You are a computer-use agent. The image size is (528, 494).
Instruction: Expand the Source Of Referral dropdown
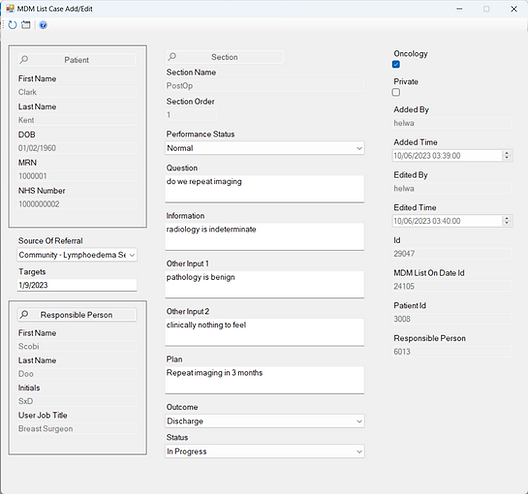[x=77, y=255]
